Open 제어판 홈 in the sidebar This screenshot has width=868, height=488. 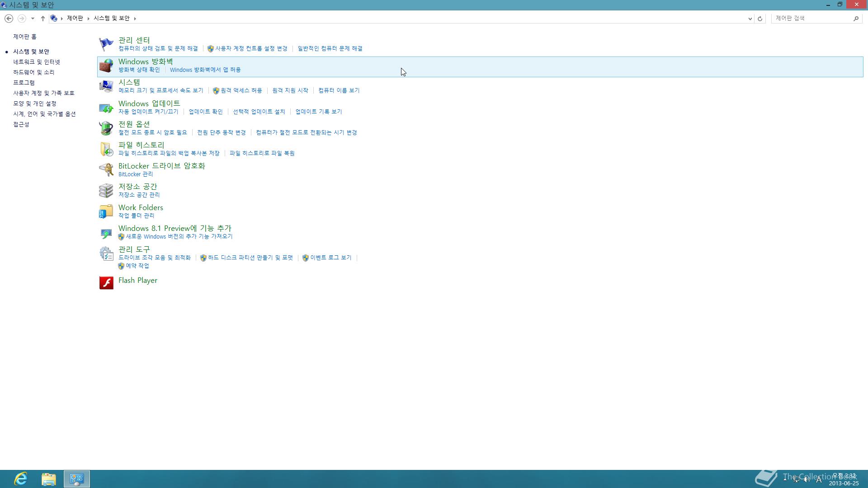click(x=25, y=37)
